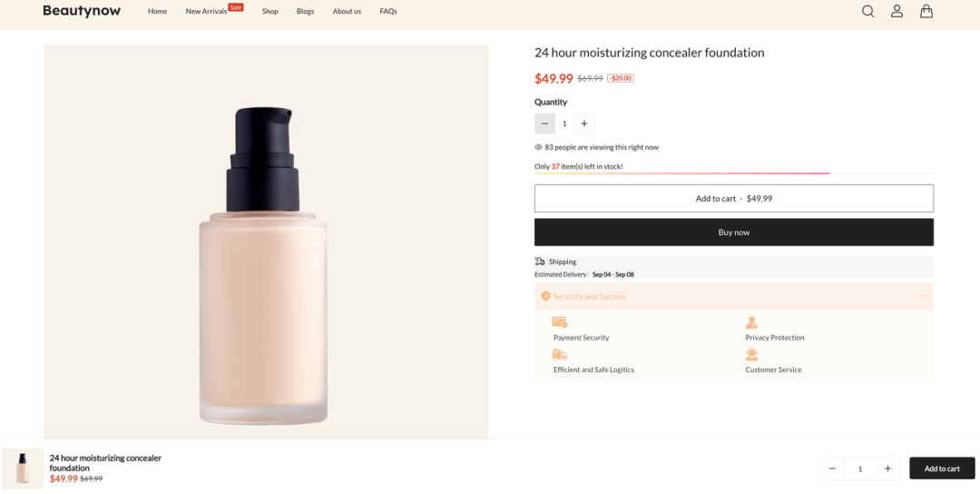
Task: Increase quantity in sticky bottom bar
Action: tap(887, 469)
